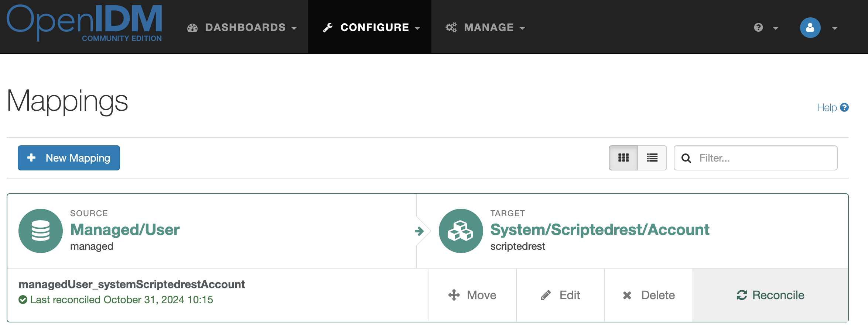Click the help question mark icon in navbar

tap(758, 27)
